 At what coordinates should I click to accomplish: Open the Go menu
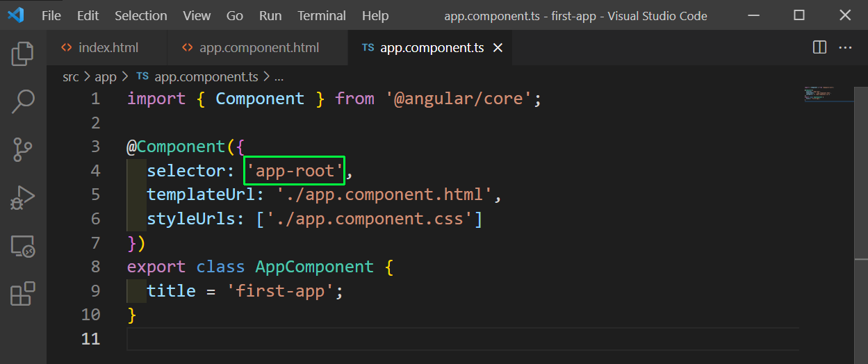click(235, 15)
